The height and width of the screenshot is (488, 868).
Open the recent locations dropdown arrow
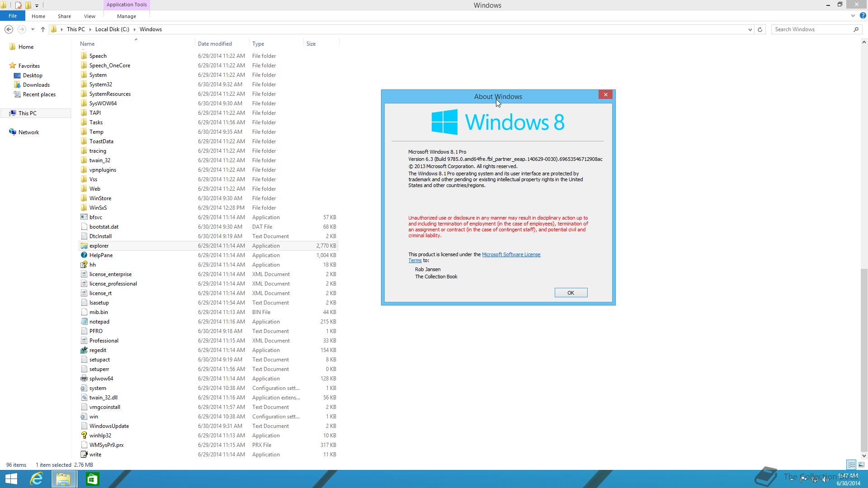click(33, 29)
